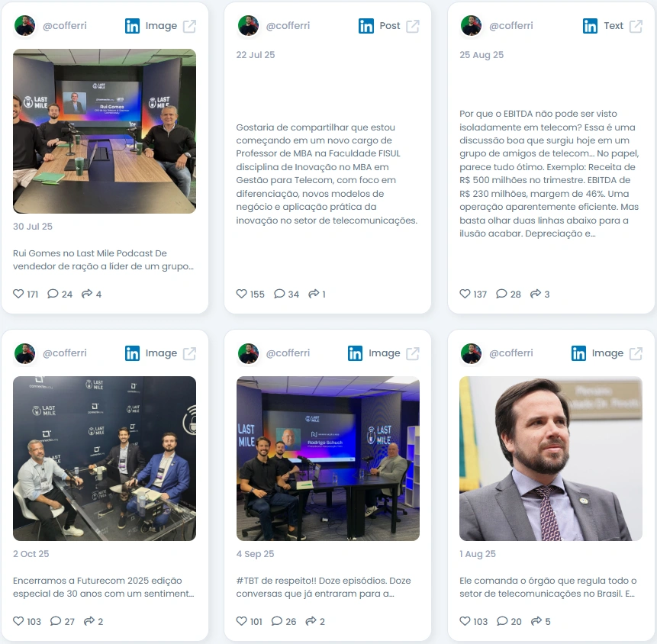Click the @cofferri handle on the EBITDA post
657x644 pixels.
pyautogui.click(x=510, y=25)
